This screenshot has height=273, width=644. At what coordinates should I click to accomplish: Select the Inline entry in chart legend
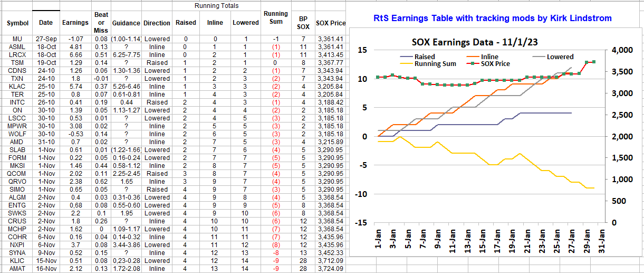click(x=489, y=57)
